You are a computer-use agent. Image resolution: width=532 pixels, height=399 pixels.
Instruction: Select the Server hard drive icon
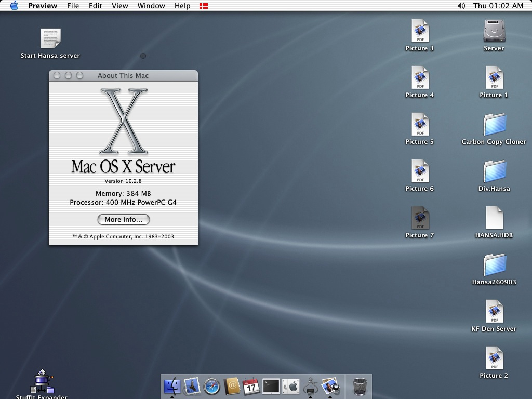click(x=495, y=31)
